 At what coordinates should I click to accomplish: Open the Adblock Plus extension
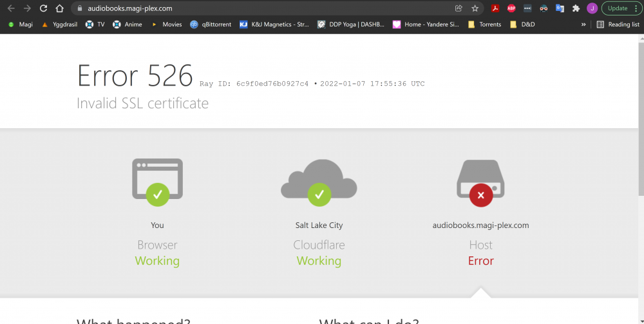pos(511,8)
